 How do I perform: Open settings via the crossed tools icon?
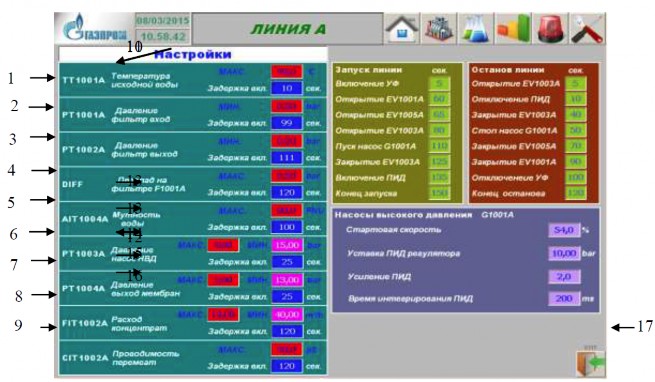pyautogui.click(x=587, y=29)
